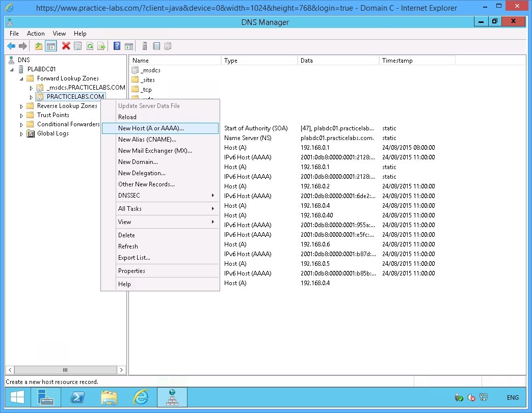Collapse the Forward Lookup Zones node
532x413 pixels.
point(21,79)
